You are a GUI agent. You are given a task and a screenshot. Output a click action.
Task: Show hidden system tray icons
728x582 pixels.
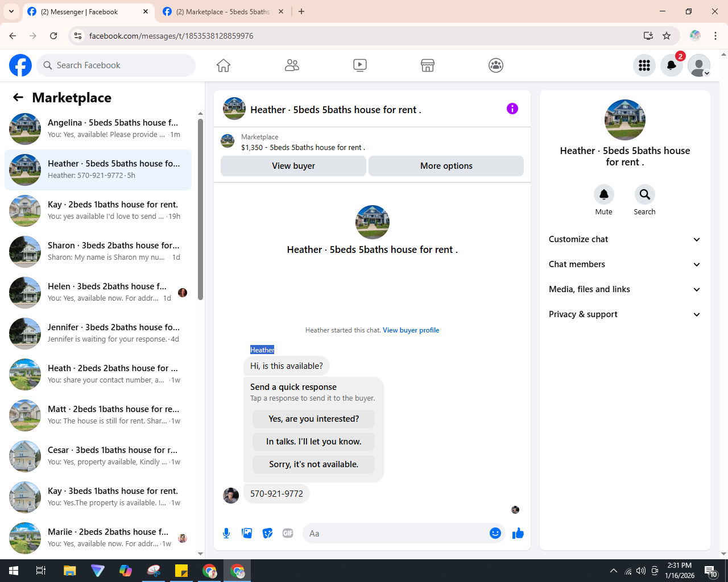[613, 571]
